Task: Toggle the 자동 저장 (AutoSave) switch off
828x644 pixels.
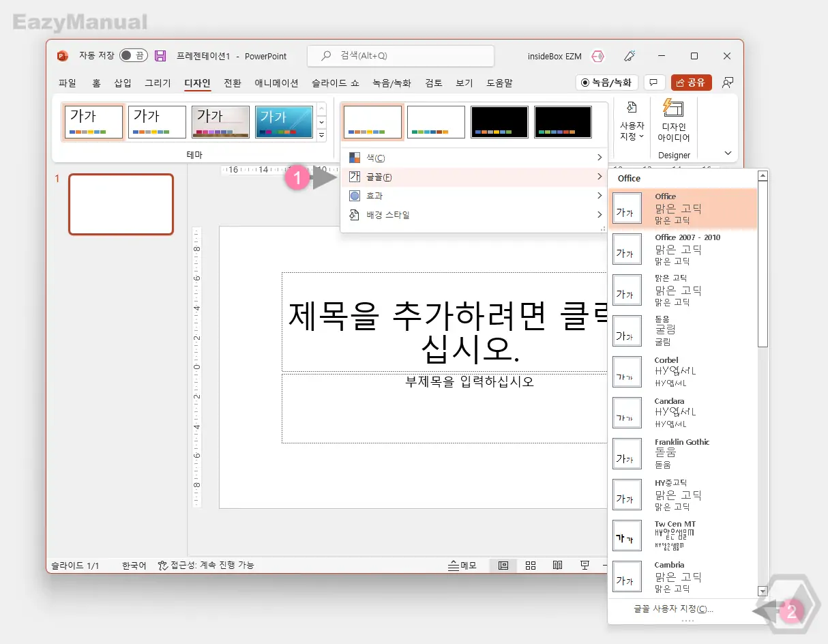Action: (133, 56)
